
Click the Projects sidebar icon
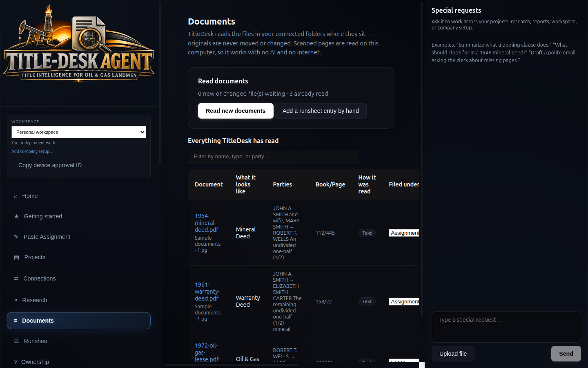pyautogui.click(x=16, y=258)
